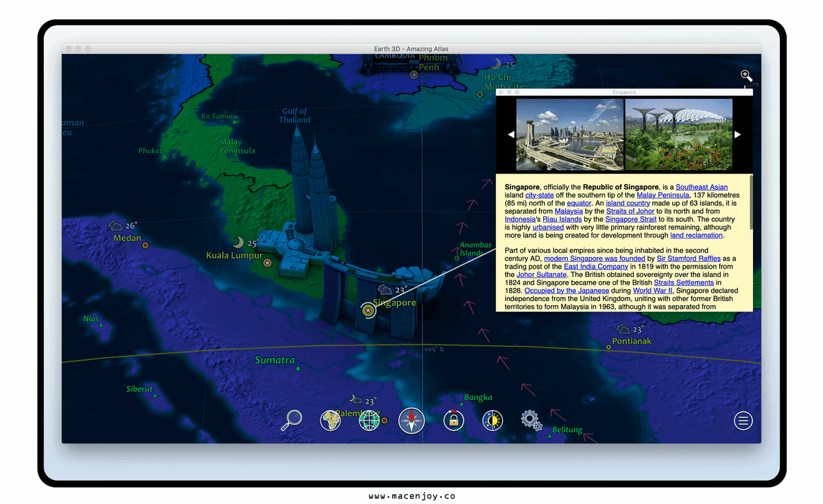823x504 pixels.
Task: Open the Straits of Johor link
Action: [x=630, y=211]
